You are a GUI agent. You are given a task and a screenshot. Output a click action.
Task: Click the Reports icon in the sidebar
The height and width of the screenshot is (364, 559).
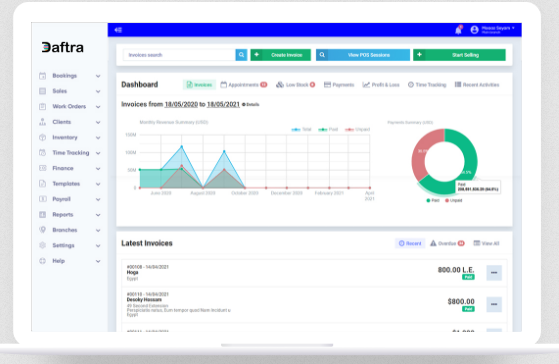[x=42, y=214]
